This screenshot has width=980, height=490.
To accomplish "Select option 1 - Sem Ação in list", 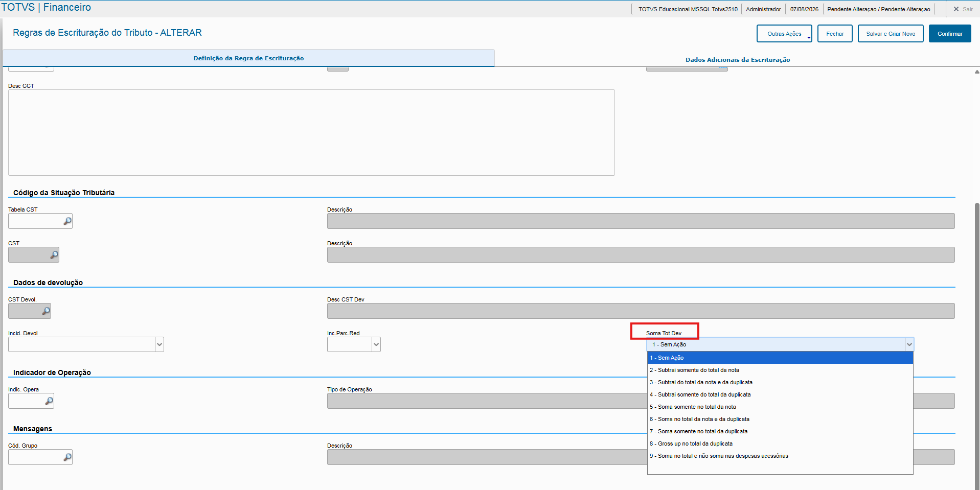I will pos(780,358).
